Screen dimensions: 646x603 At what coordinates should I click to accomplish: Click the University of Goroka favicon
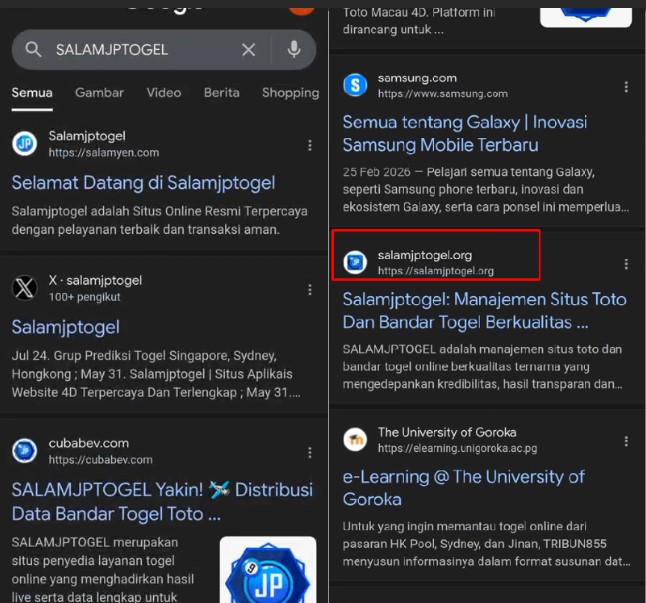click(355, 440)
